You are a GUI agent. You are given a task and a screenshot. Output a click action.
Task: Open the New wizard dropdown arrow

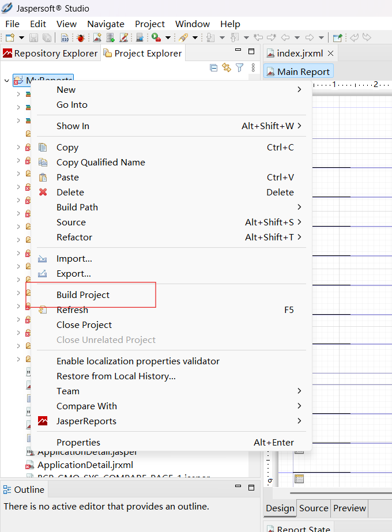[21, 37]
